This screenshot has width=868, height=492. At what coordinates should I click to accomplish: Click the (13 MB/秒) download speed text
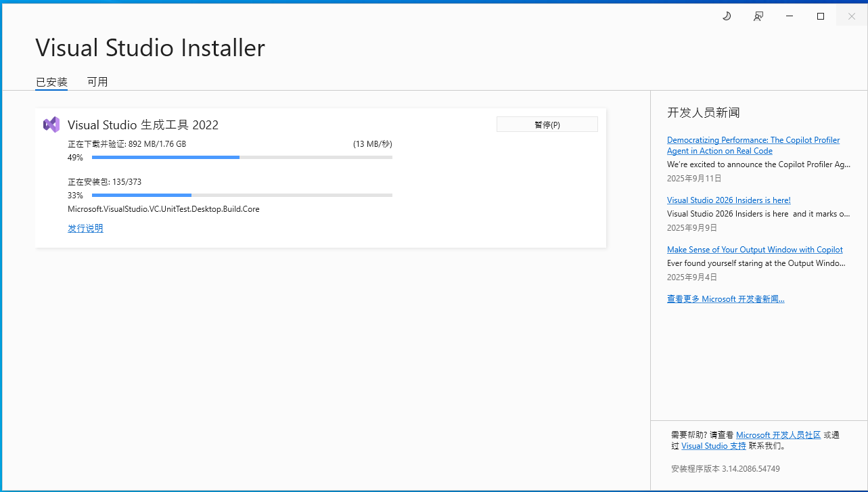point(372,144)
